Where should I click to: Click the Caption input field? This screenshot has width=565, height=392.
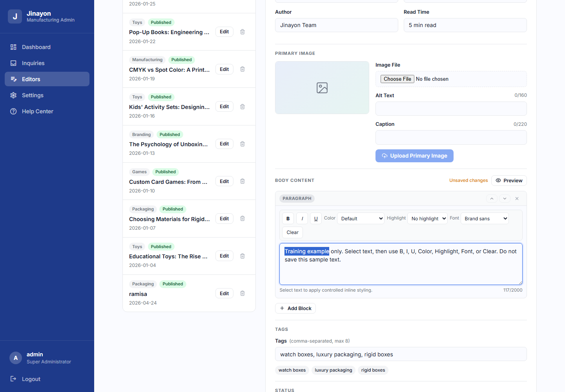pos(451,138)
